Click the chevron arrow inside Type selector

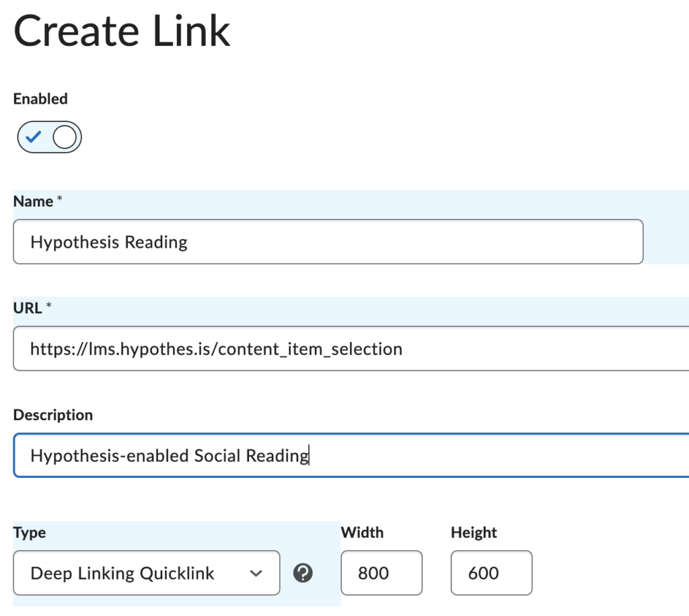coord(256,573)
